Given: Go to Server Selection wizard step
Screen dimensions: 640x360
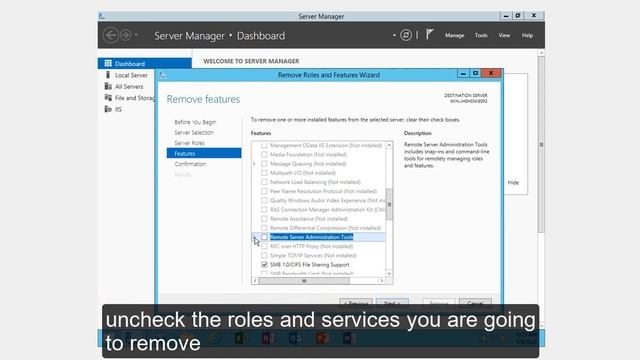Looking at the screenshot, I should click(x=194, y=133).
